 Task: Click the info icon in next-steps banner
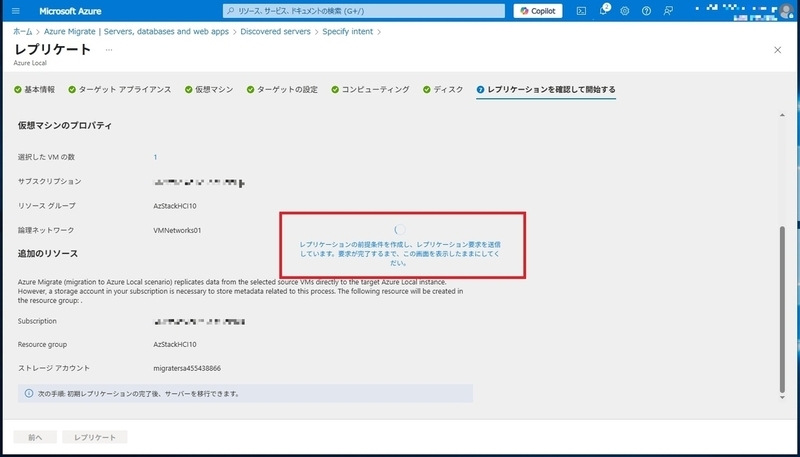[x=29, y=394]
